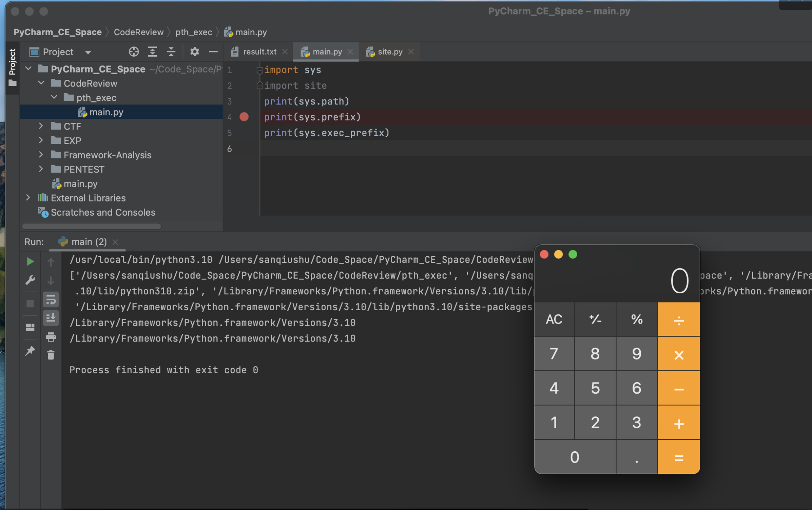This screenshot has height=510, width=812.
Task: Click the Print console output icon
Action: tap(51, 337)
